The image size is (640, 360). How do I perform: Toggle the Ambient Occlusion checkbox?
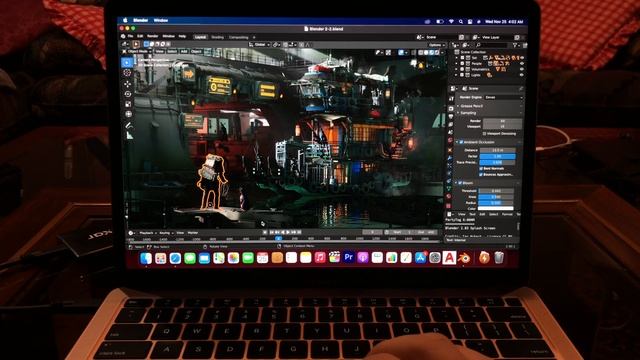(x=462, y=142)
